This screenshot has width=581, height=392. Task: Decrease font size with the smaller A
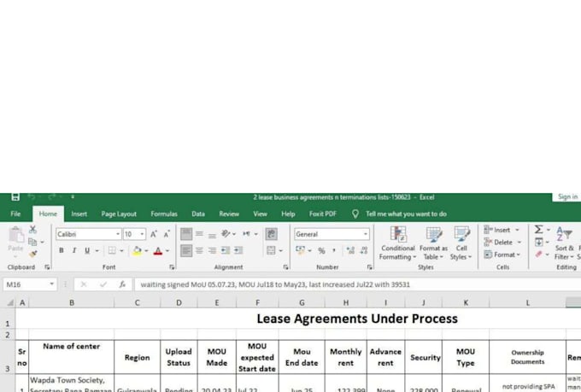(x=167, y=234)
